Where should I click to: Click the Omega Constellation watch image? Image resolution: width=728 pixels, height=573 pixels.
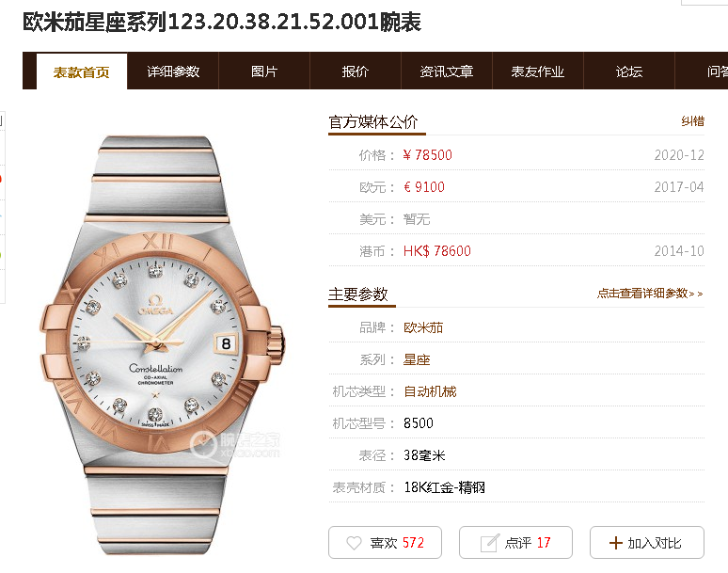point(162,344)
